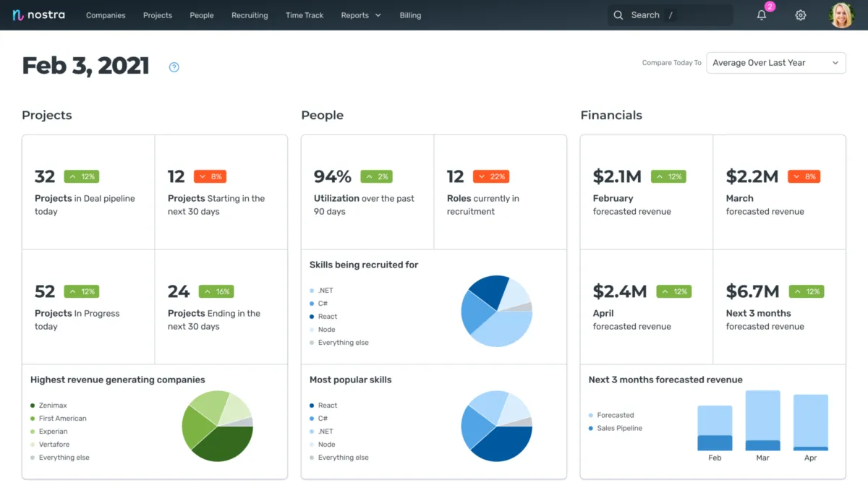Open settings via the gear icon

tap(801, 15)
